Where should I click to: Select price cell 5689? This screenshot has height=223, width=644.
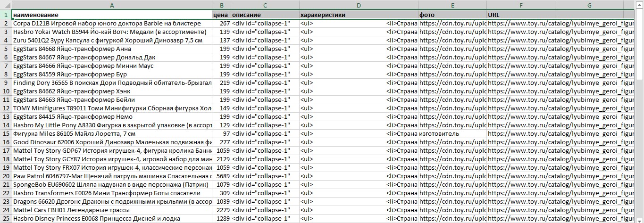222,176
